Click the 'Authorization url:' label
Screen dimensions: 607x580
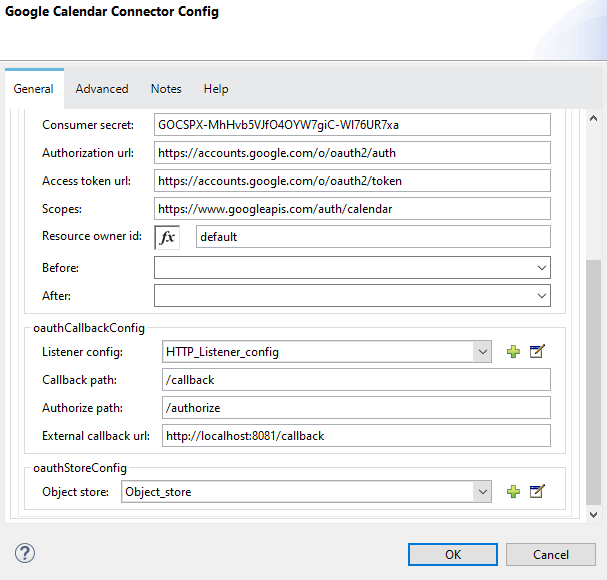point(88,153)
